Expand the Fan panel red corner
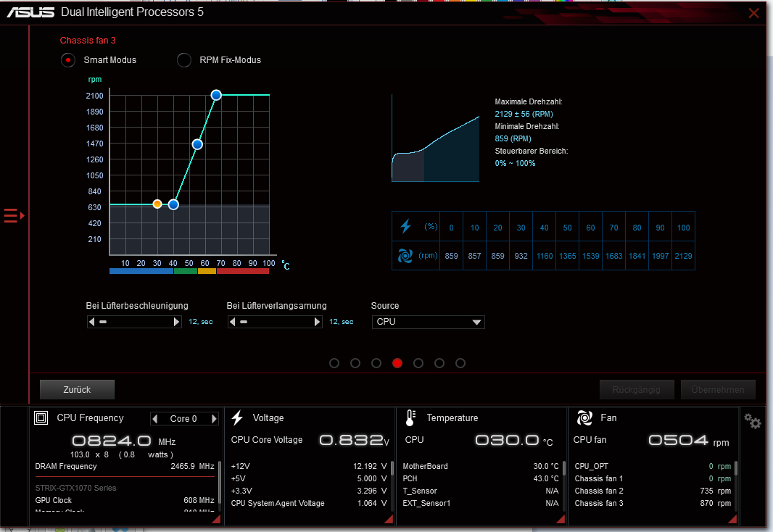Image resolution: width=773 pixels, height=532 pixels. (732, 519)
